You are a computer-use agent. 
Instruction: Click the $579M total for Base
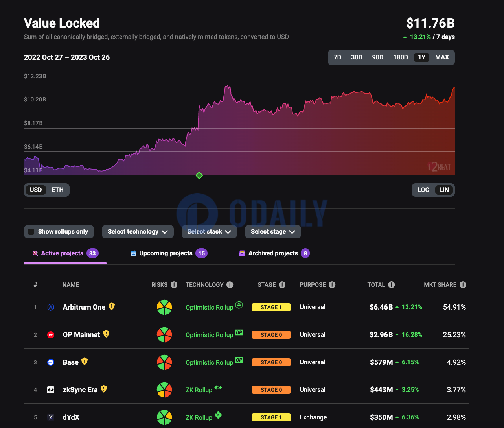coord(381,362)
